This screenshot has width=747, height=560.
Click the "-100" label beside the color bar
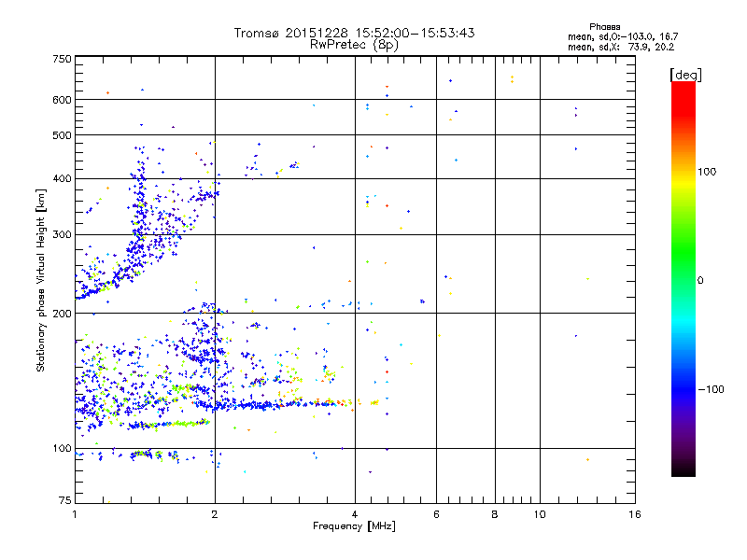[x=711, y=389]
